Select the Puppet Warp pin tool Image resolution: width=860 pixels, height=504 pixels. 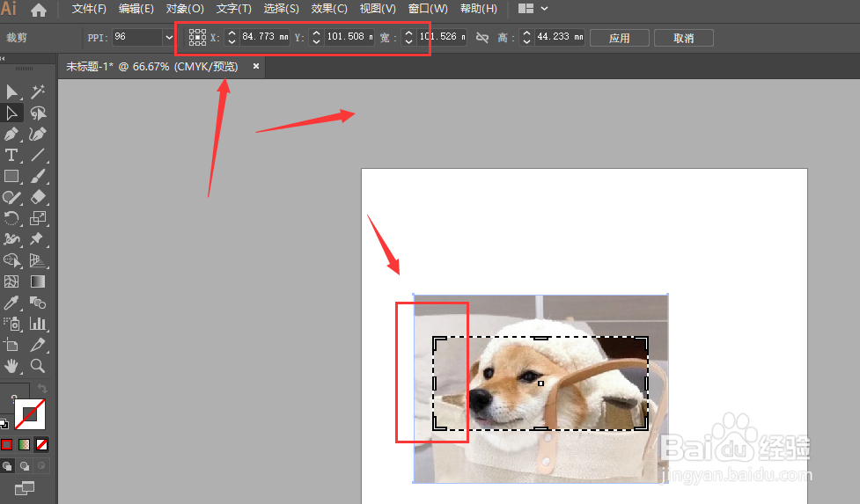(38, 239)
